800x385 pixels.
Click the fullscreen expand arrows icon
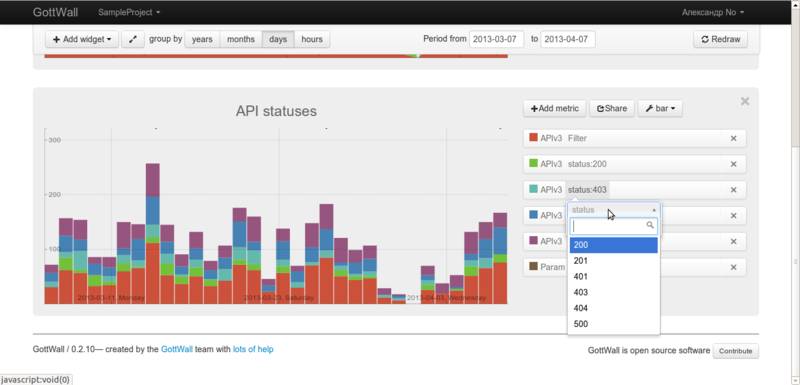pos(133,39)
